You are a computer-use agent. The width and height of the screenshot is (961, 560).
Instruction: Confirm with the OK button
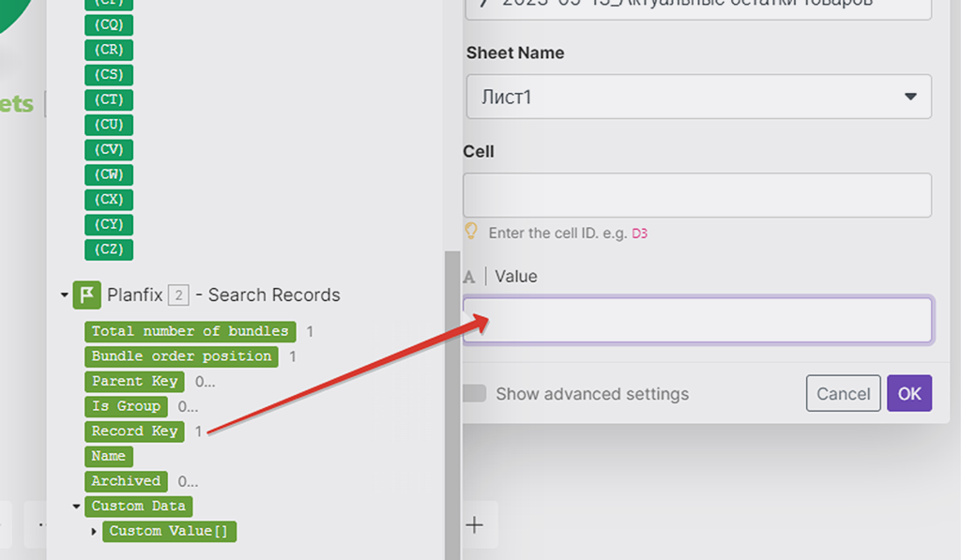[909, 393]
